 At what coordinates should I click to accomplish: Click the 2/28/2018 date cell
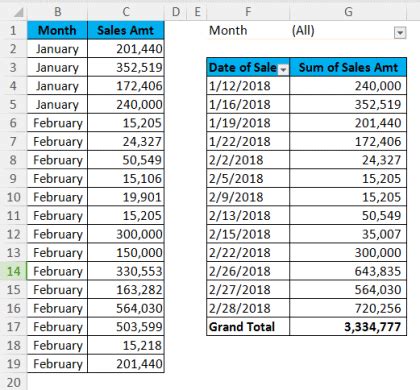click(x=248, y=308)
